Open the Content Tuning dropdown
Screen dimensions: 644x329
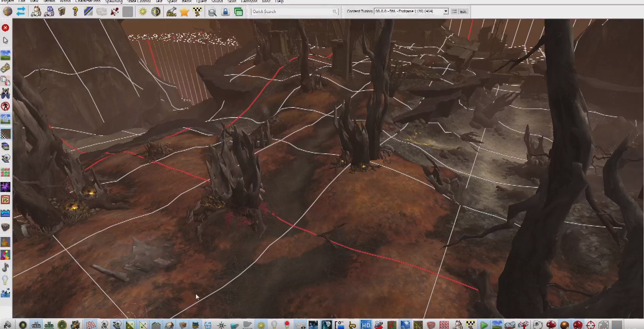point(446,11)
